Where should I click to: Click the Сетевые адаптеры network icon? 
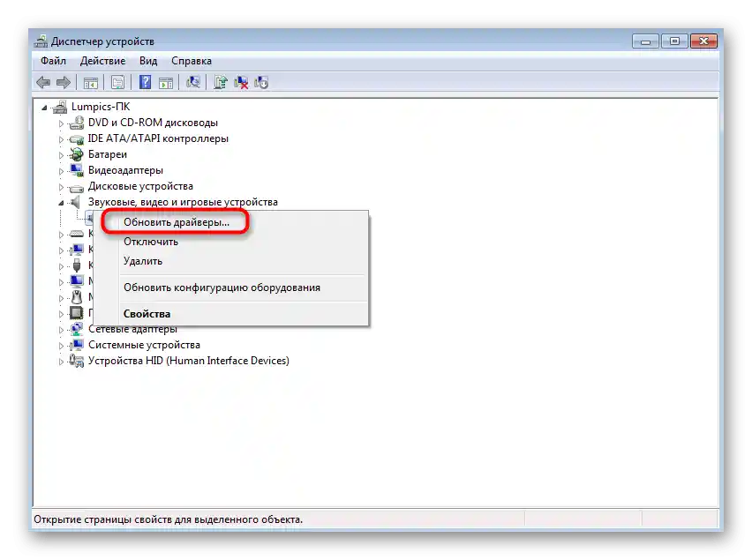click(x=76, y=329)
